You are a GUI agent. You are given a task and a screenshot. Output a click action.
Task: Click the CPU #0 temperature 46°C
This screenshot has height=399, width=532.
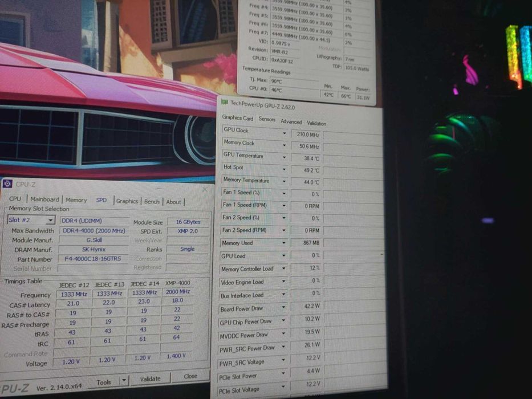(294, 90)
